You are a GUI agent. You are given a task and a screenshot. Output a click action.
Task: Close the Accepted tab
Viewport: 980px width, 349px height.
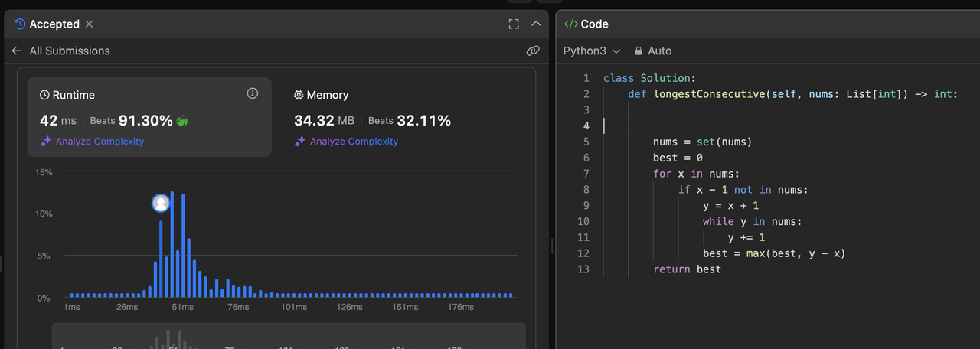(89, 24)
